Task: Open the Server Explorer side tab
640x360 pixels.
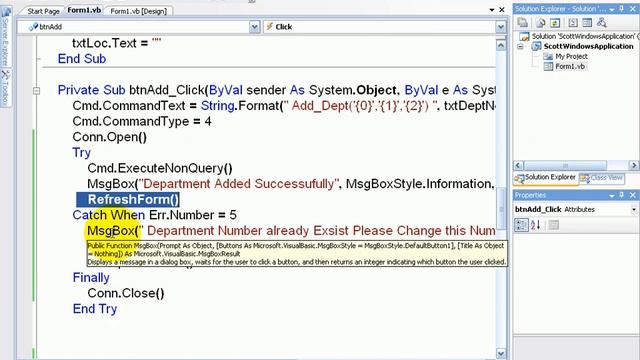Action: (5, 37)
